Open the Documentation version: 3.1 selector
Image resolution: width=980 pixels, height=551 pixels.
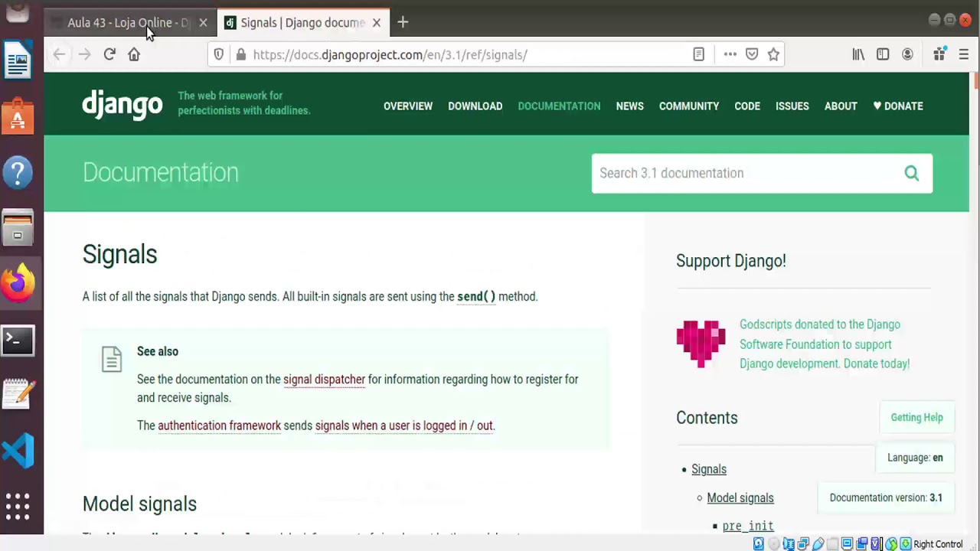(886, 497)
